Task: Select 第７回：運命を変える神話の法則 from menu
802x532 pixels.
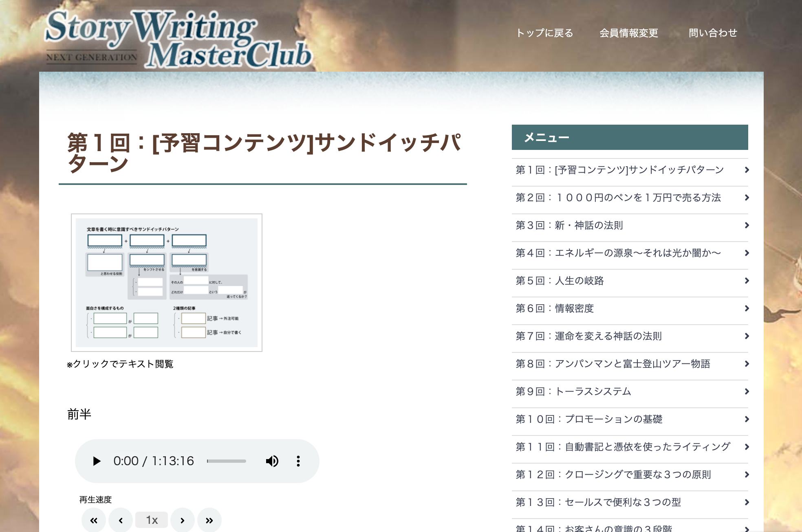Action: 588,336
